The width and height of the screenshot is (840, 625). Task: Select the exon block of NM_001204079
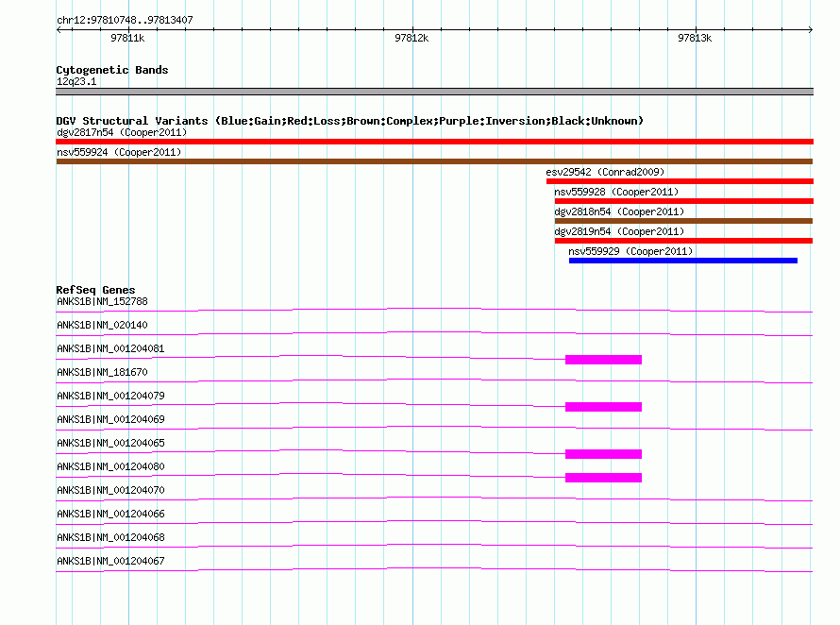(x=603, y=407)
